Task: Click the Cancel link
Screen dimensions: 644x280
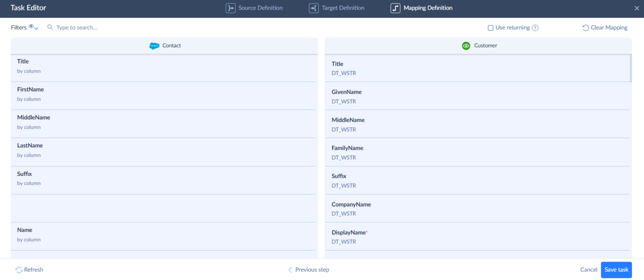Action: (x=588, y=270)
